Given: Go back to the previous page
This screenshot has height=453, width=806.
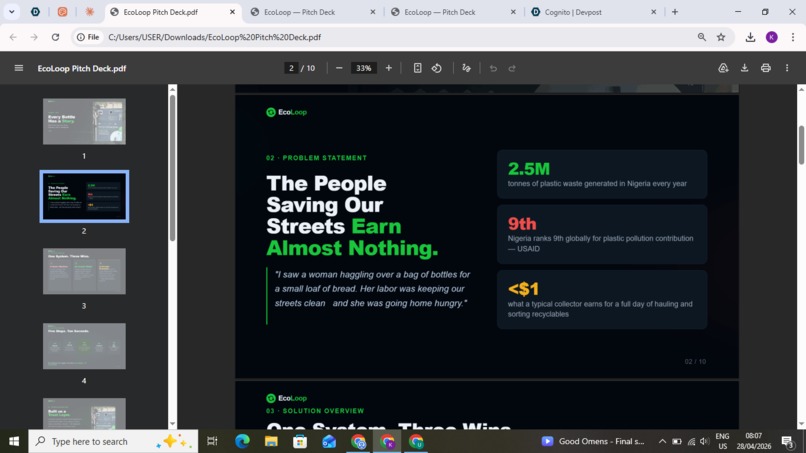Looking at the screenshot, I should (13, 37).
